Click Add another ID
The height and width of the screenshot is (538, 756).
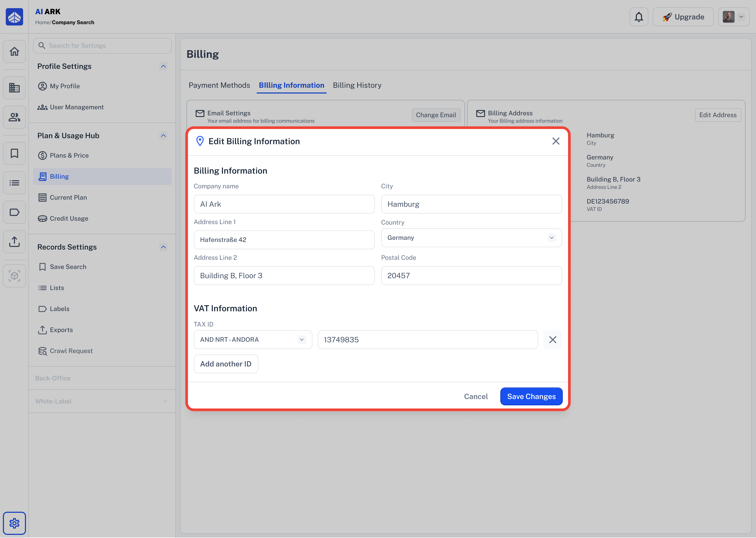click(226, 364)
